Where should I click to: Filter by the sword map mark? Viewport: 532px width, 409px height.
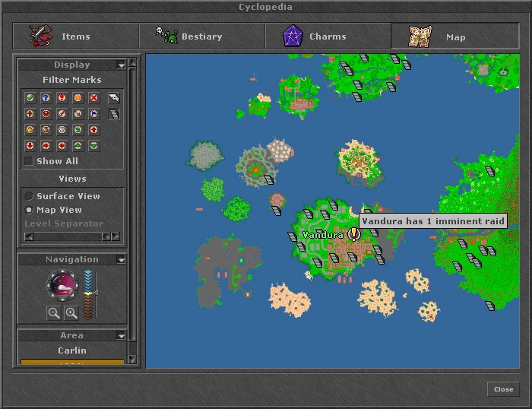pyautogui.click(x=78, y=114)
